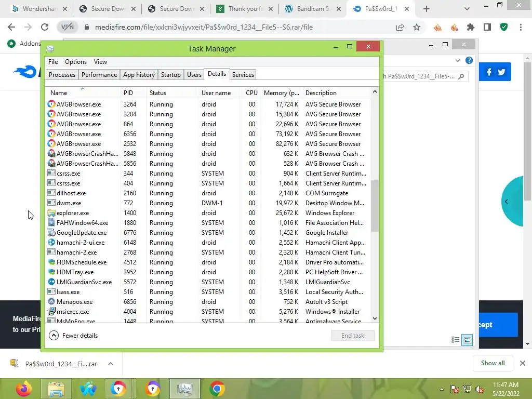Select the hamachi-2-ui.exe process icon
The height and width of the screenshot is (399, 532).
click(51, 243)
